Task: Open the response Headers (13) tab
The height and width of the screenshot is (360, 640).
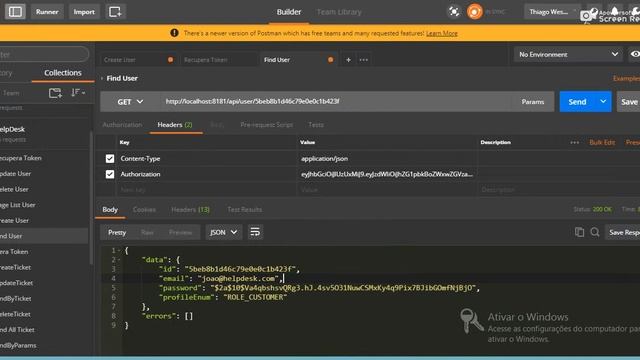Action: (190, 209)
